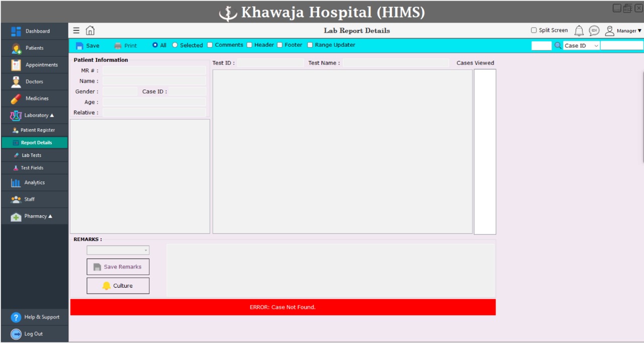Open the Pharmacy icon
644x343 pixels.
coord(16,217)
